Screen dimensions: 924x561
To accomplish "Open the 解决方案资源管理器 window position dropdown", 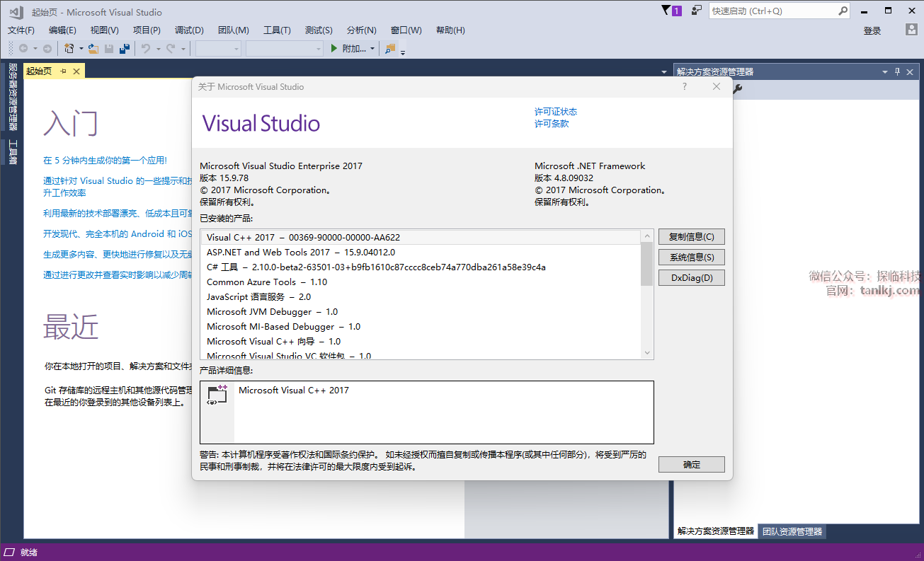I will (884, 72).
